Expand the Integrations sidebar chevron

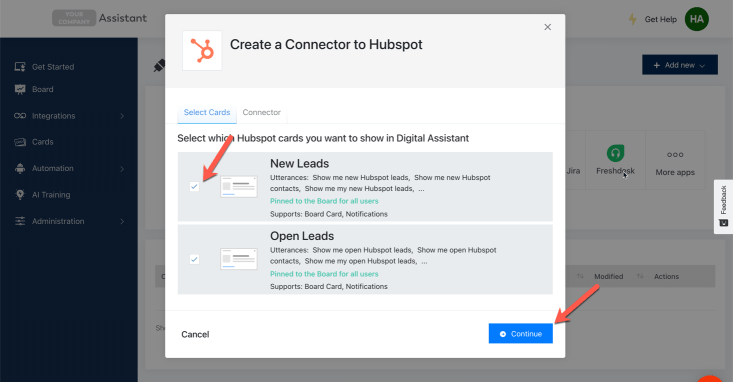click(122, 116)
